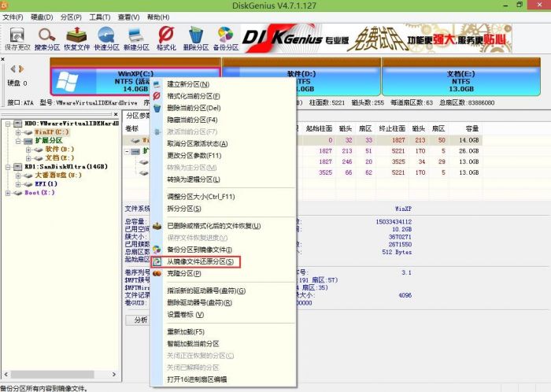Viewport: 551px width, 392px height.
Task: Select WinXP (C:) in the disk tree
Action: (52, 132)
